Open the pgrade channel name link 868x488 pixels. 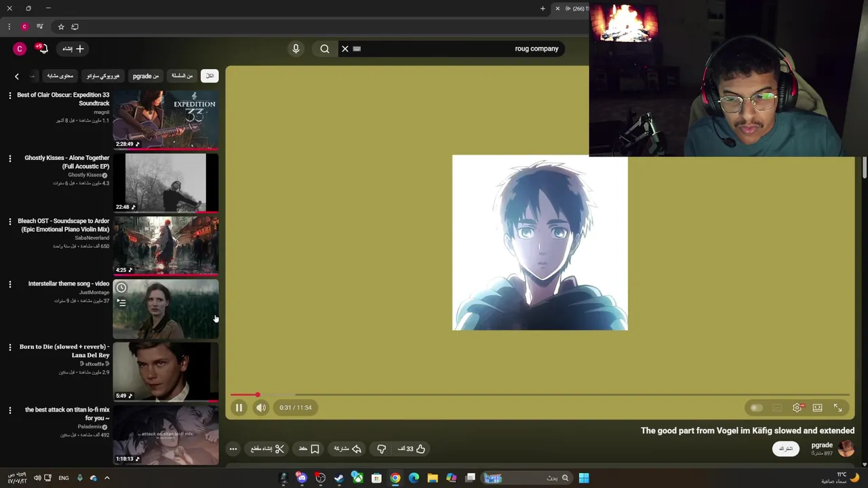(822, 445)
